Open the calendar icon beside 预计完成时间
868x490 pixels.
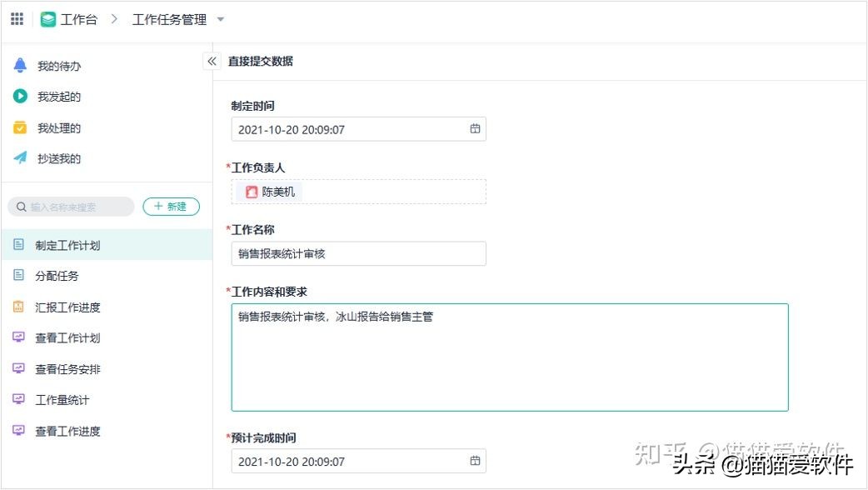(x=475, y=460)
